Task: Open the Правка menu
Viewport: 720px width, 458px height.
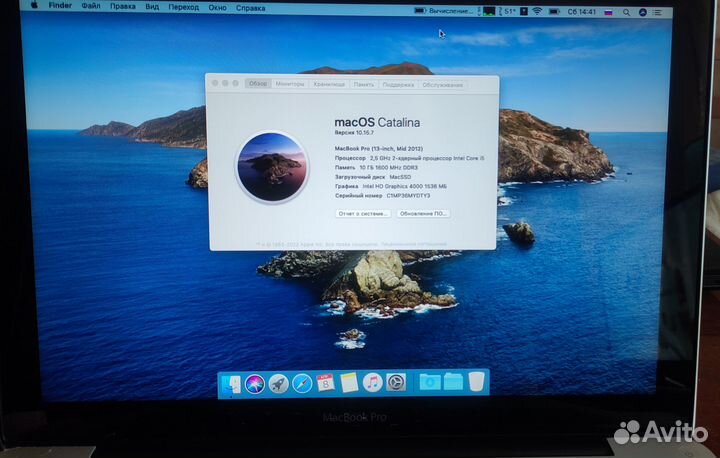Action: click(x=123, y=7)
